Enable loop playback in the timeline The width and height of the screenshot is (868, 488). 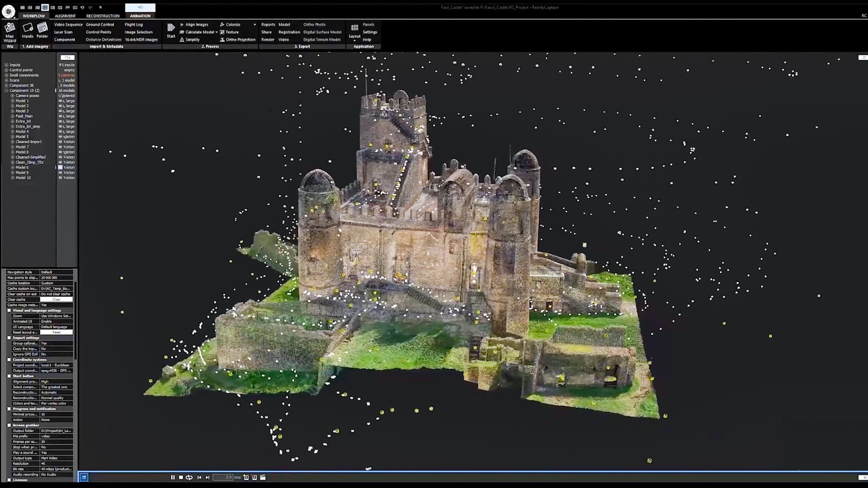[x=189, y=477]
